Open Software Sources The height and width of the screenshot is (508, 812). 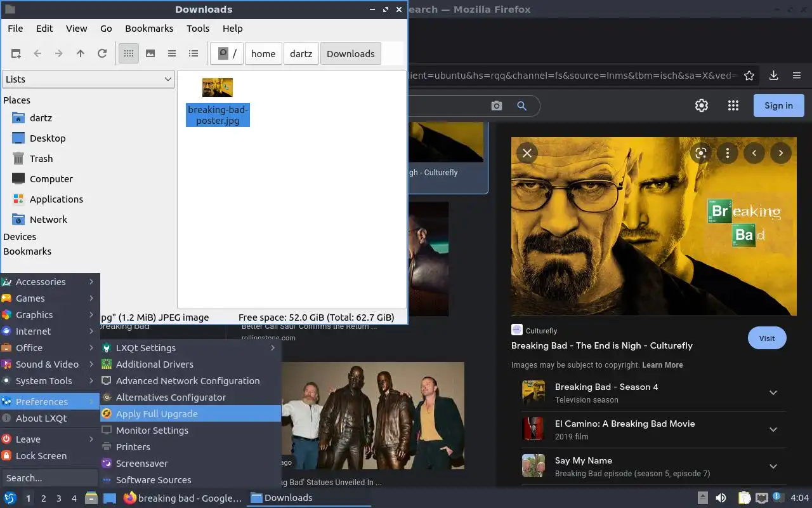(x=190, y=480)
